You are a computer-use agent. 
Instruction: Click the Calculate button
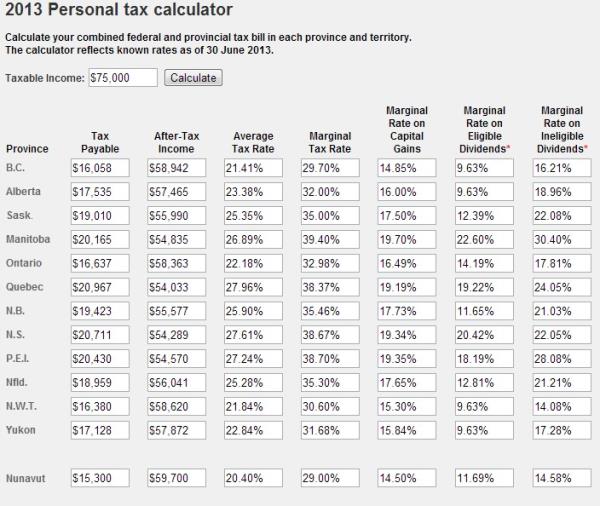point(193,78)
